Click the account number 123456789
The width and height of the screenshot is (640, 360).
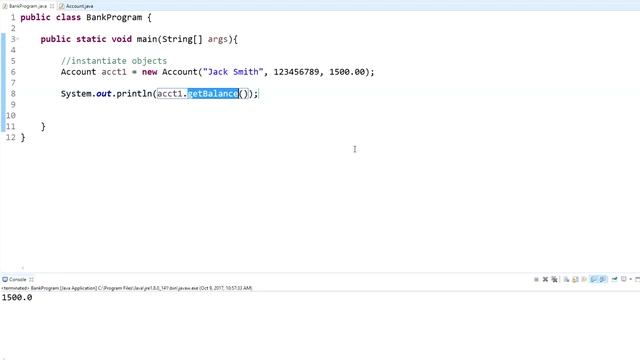(x=296, y=72)
